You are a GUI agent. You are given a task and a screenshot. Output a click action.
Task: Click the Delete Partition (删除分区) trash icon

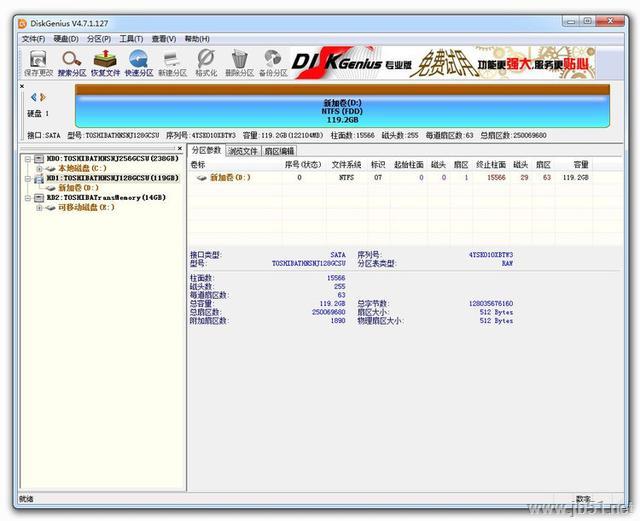[240, 63]
